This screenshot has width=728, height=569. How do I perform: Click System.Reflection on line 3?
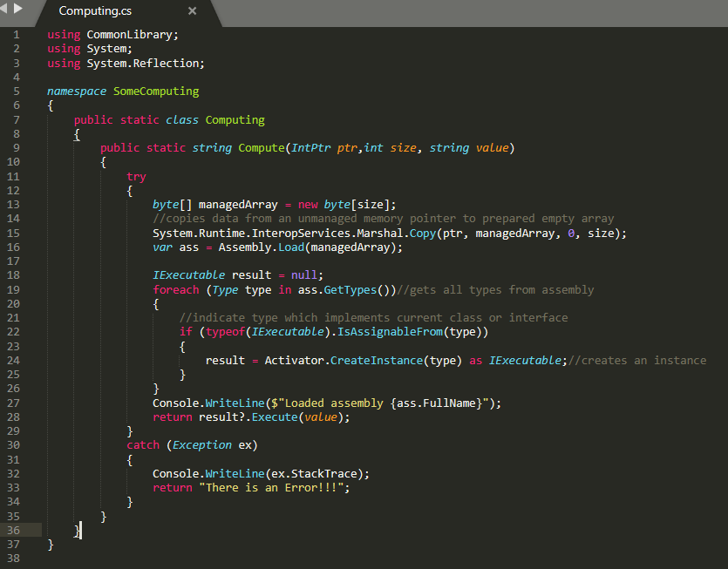pyautogui.click(x=142, y=63)
